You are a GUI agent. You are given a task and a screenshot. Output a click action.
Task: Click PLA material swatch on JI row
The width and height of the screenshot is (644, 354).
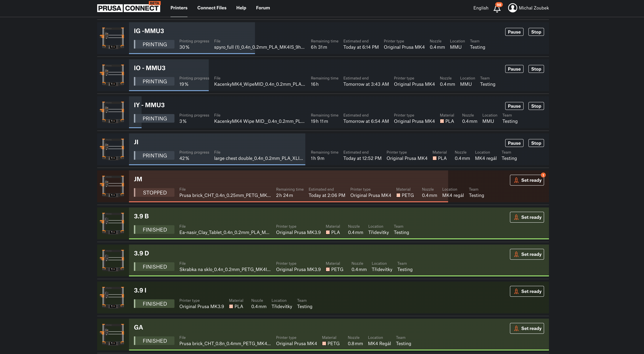[434, 158]
